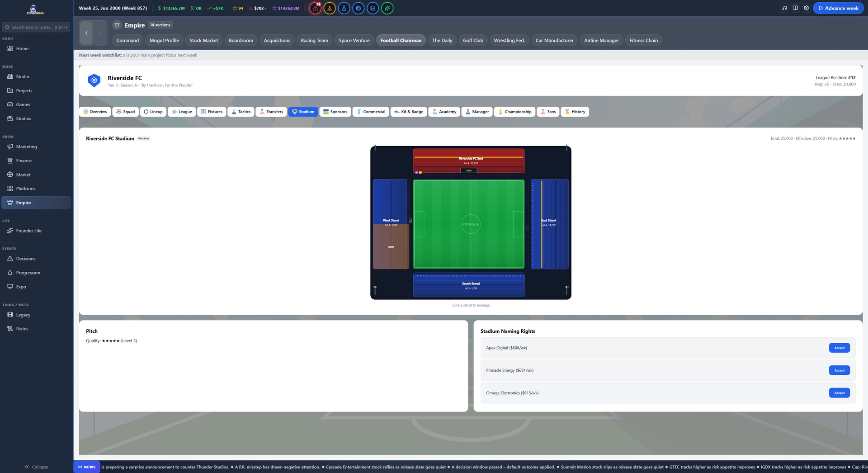Select the West Stand on the stadium map
The height and width of the screenshot is (473, 868).
pos(391,224)
